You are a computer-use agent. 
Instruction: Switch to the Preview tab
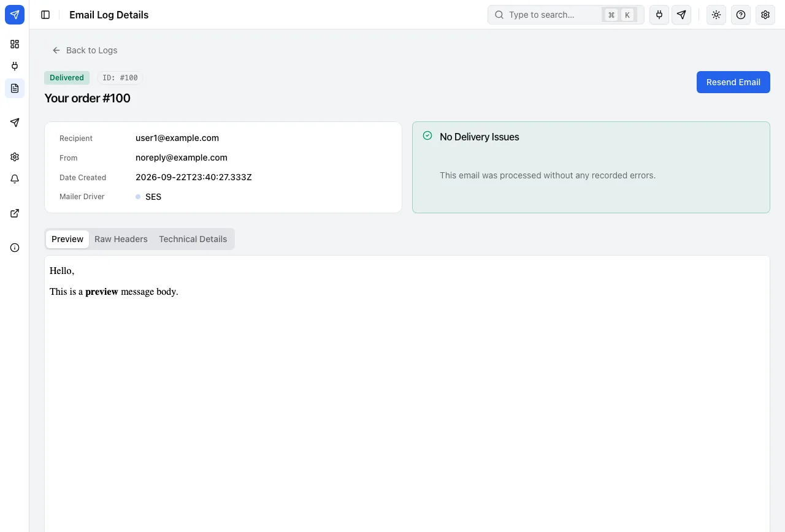click(67, 239)
